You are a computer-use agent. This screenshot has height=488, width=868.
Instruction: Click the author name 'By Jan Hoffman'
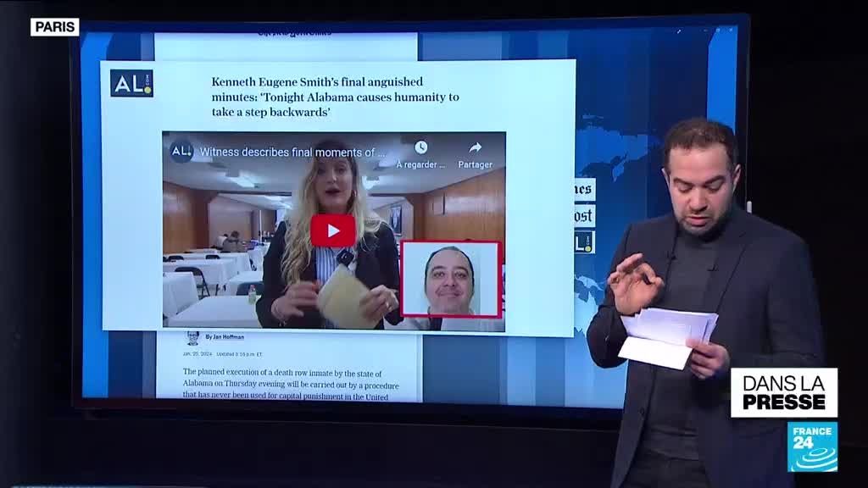point(224,336)
